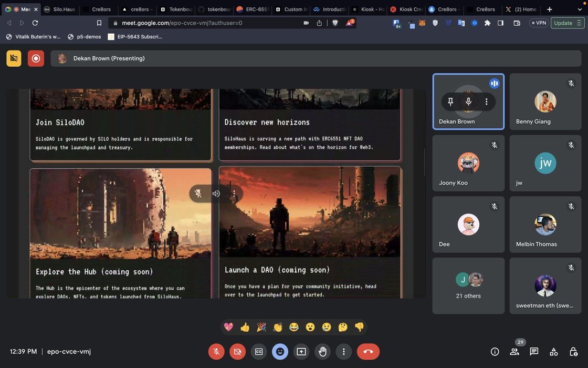This screenshot has height=368, width=588.
Task: Open the activities panel
Action: [x=553, y=352]
